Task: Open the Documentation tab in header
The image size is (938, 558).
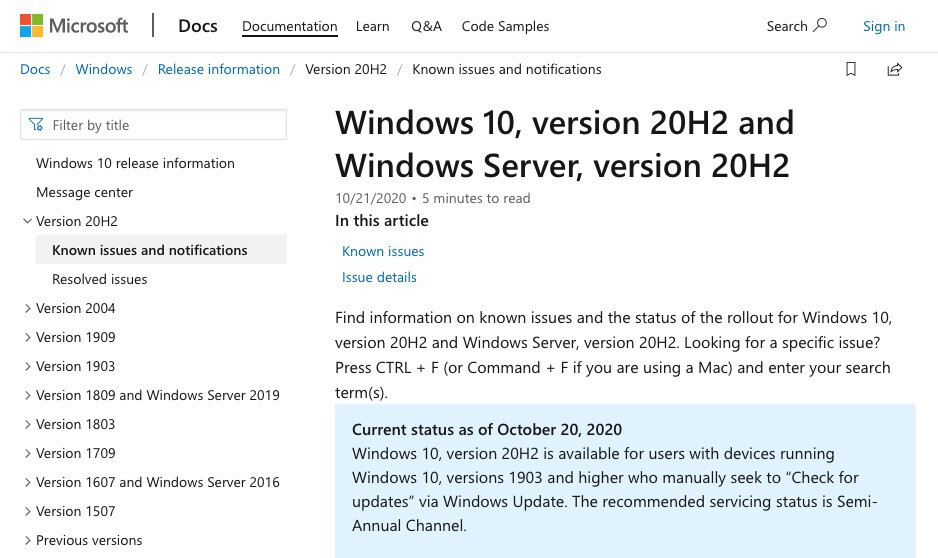Action: tap(289, 26)
